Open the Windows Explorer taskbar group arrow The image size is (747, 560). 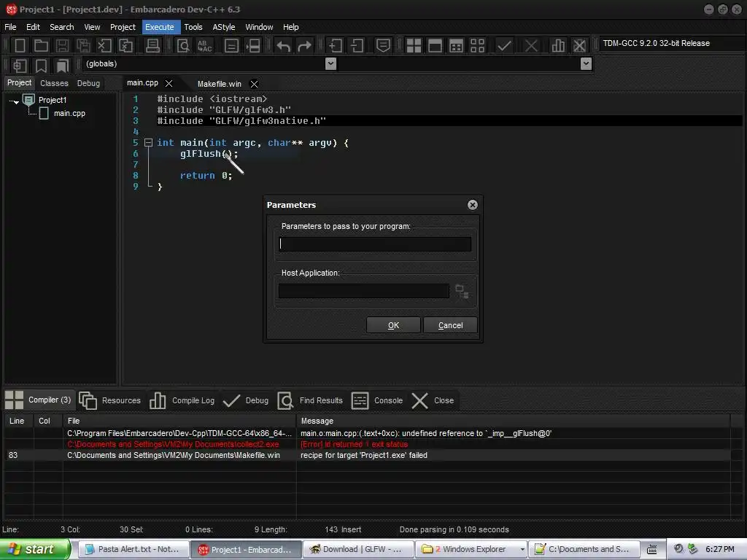(x=522, y=550)
